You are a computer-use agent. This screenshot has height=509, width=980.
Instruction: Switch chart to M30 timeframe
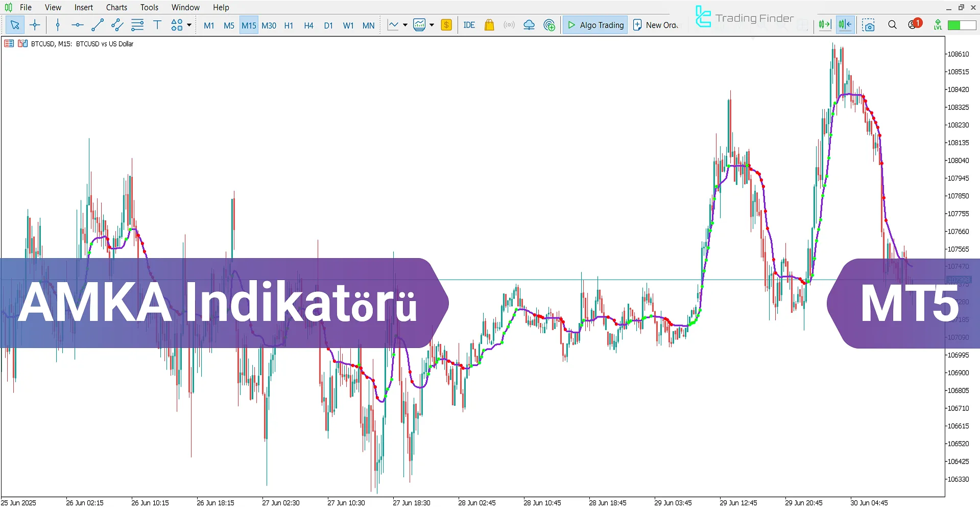(269, 26)
